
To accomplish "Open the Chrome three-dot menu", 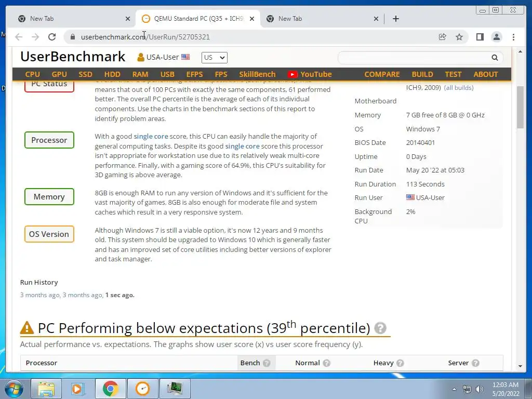I will 513,37.
